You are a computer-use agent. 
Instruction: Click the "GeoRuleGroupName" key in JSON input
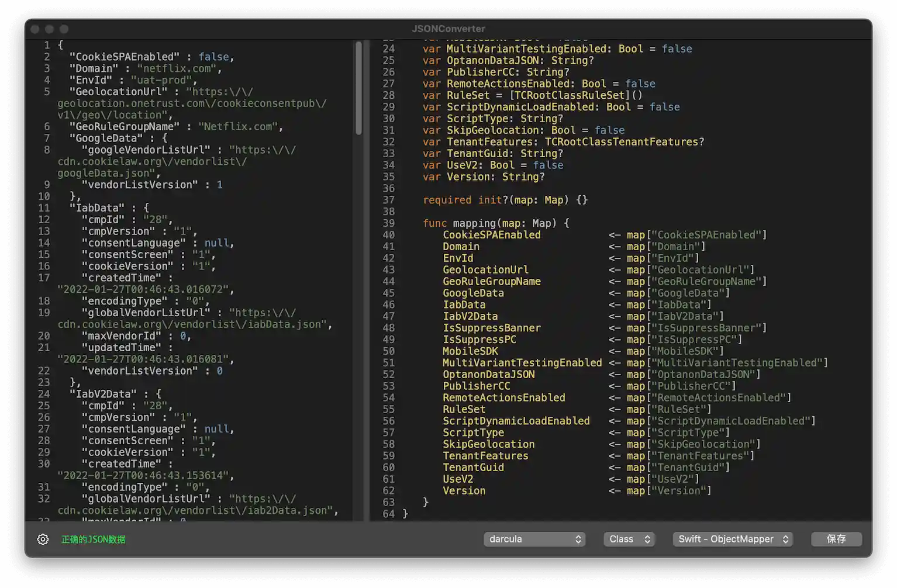pos(124,126)
